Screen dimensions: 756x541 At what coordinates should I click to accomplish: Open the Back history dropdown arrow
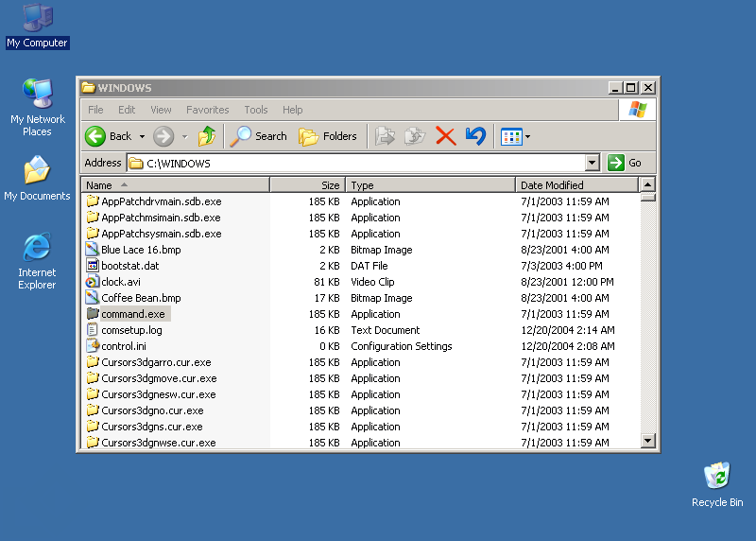pos(142,137)
